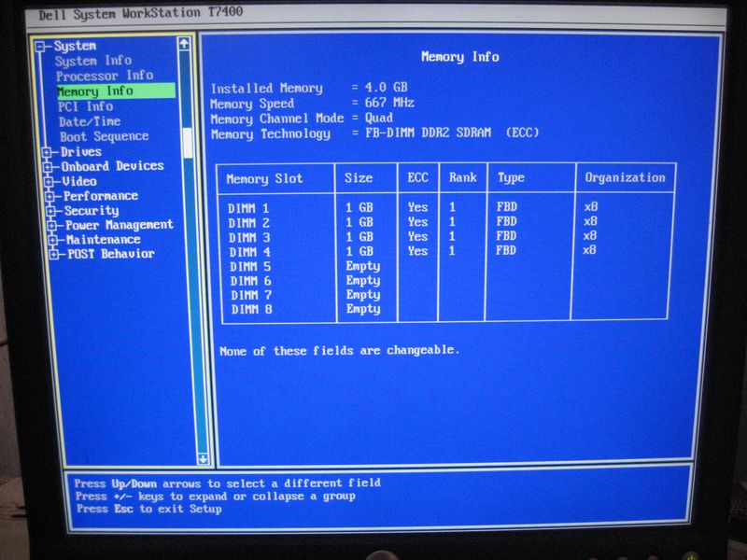Click the DIMM 2 row label
The width and height of the screenshot is (747, 560).
(x=248, y=223)
